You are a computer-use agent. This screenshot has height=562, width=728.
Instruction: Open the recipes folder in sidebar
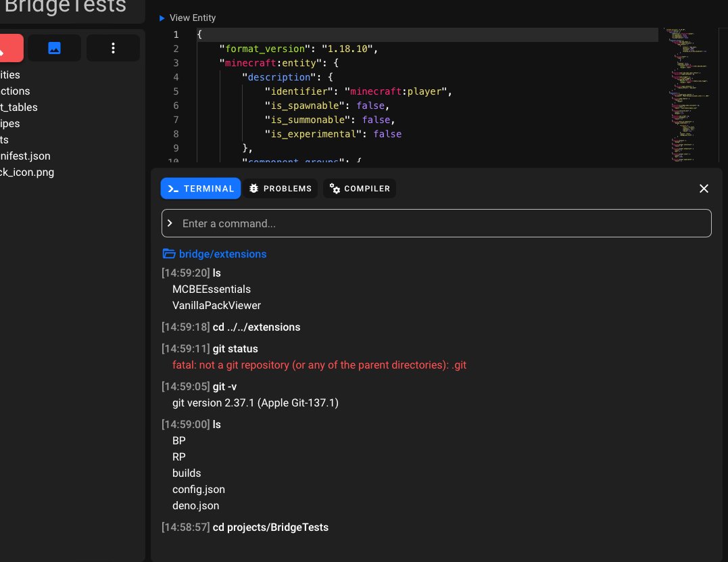click(9, 124)
